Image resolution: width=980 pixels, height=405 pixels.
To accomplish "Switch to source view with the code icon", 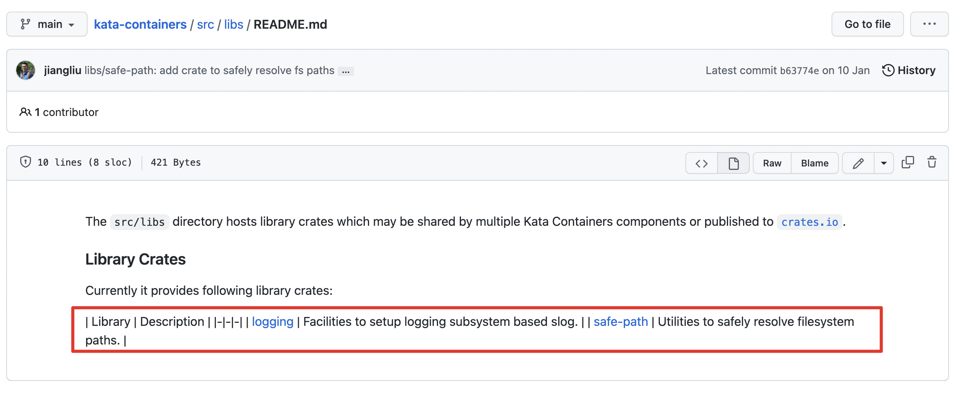I will tap(701, 163).
